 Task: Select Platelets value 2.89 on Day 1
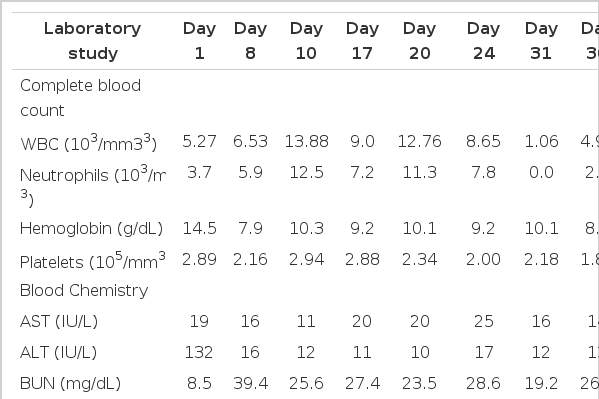coord(199,260)
